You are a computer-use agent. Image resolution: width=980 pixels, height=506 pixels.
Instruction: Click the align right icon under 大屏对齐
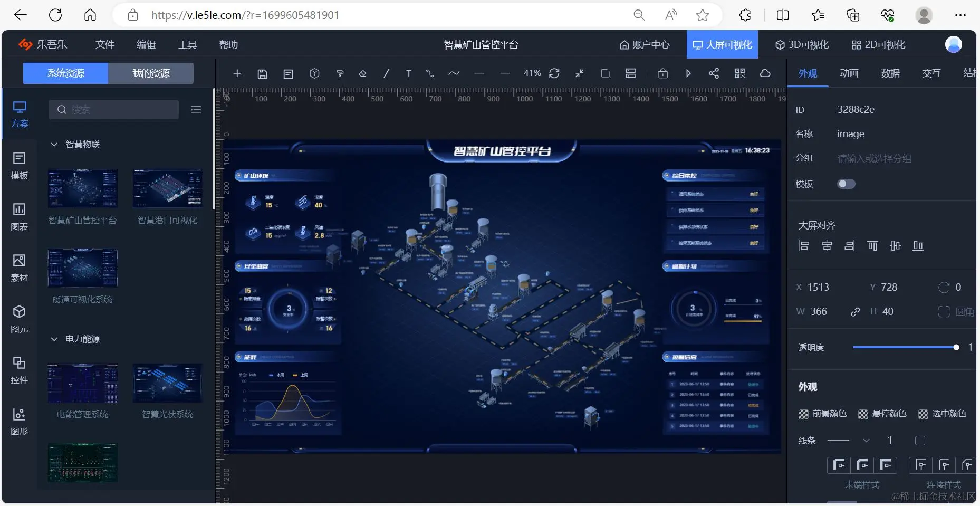[x=849, y=246]
